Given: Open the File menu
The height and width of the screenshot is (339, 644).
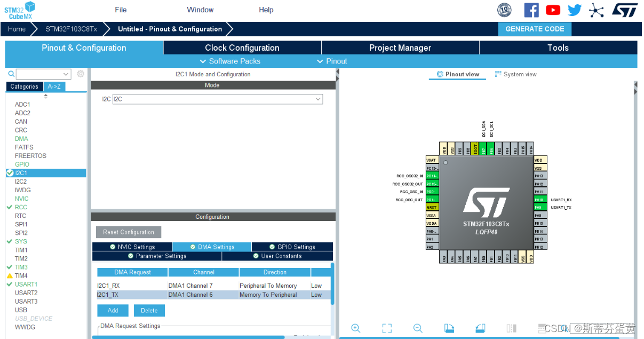Looking at the screenshot, I should pyautogui.click(x=121, y=10).
